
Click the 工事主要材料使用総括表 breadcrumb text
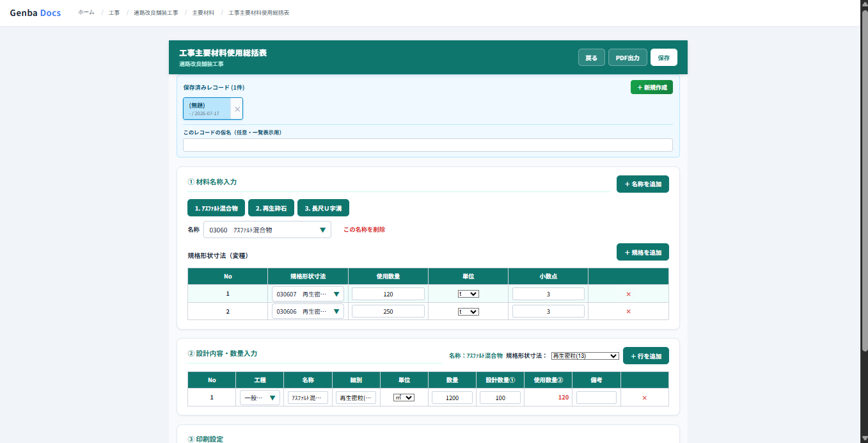coord(259,13)
